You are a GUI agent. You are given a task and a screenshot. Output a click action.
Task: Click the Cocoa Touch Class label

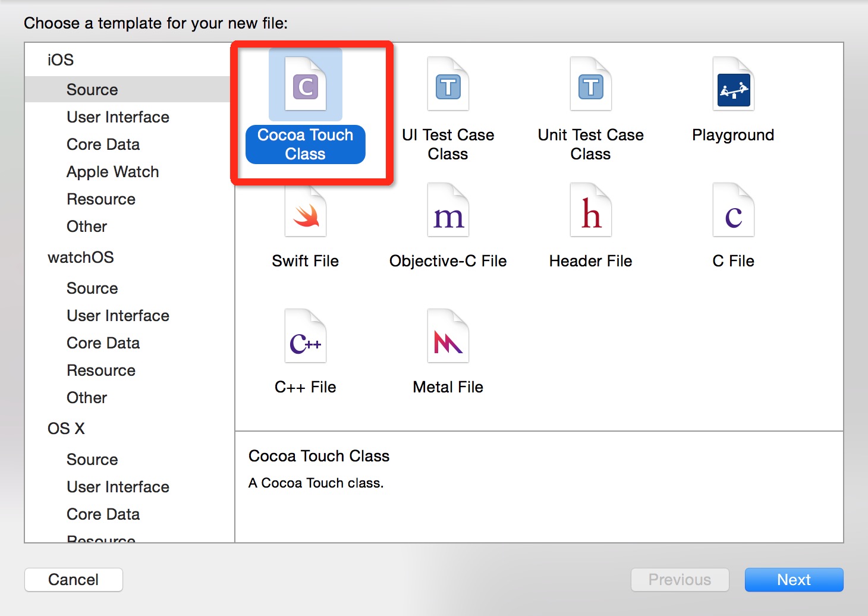[x=306, y=144]
